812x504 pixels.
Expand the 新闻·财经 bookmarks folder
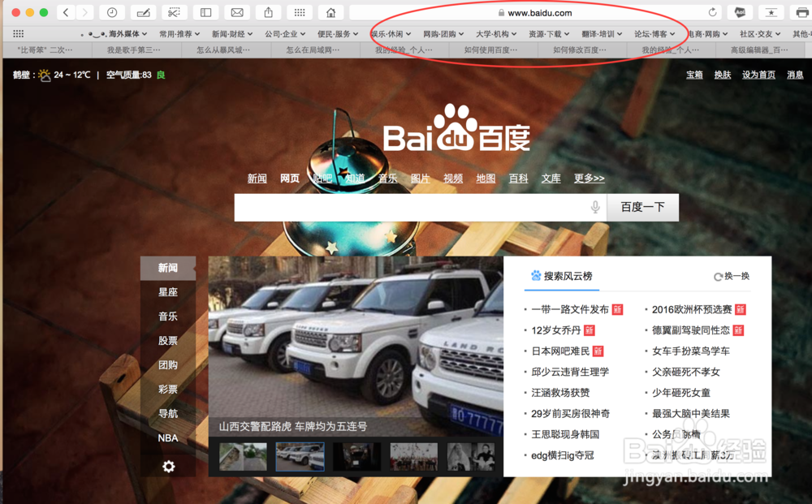(232, 33)
